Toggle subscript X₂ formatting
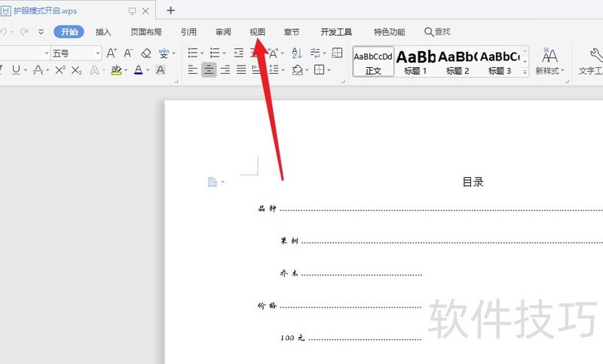603x364 pixels. click(77, 70)
